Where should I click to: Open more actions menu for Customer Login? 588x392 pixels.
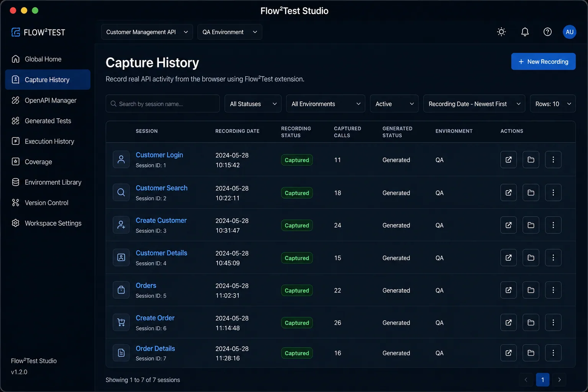click(553, 160)
